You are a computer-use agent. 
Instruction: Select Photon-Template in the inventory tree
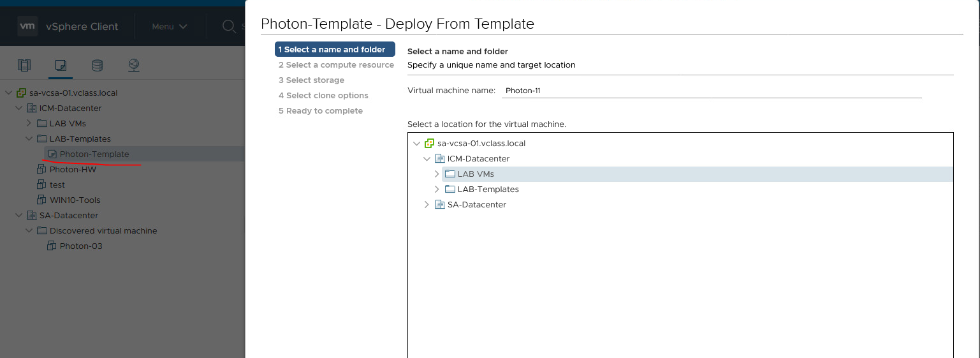pos(94,154)
